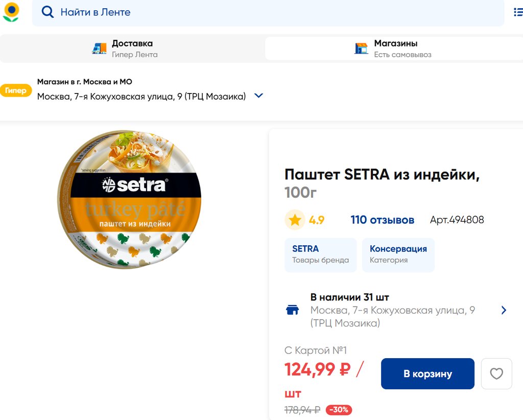523x420 pixels.
Task: Click the store shop icon
Action: (361, 49)
